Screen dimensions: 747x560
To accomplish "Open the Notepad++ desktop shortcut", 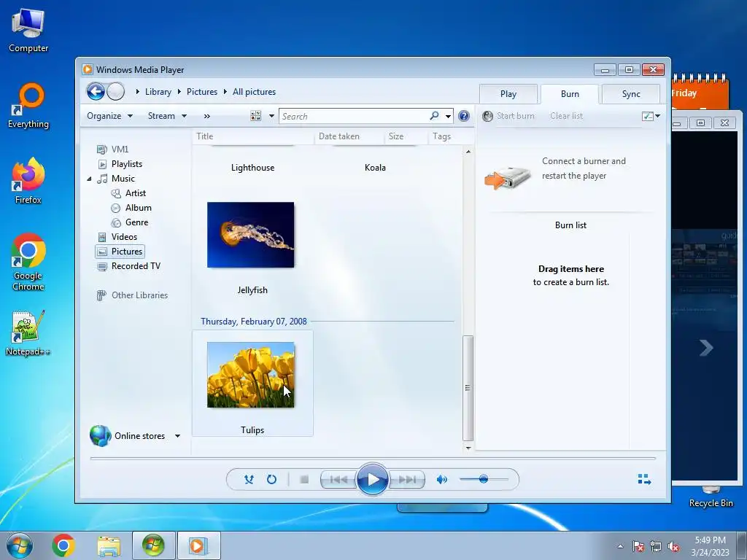I will click(28, 332).
